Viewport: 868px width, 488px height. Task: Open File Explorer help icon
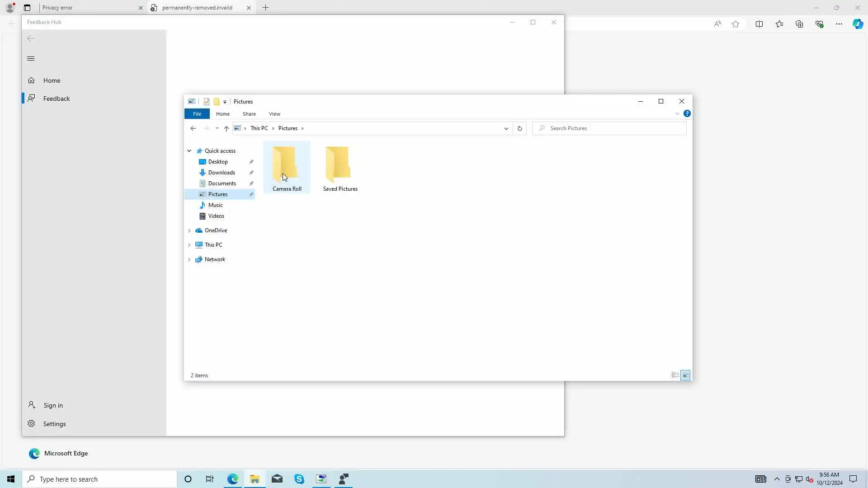(687, 114)
